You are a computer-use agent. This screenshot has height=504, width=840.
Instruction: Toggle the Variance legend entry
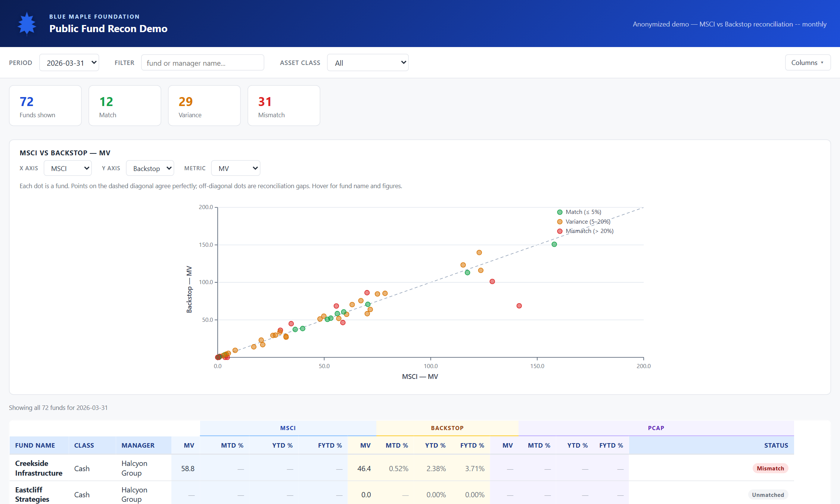[584, 222]
